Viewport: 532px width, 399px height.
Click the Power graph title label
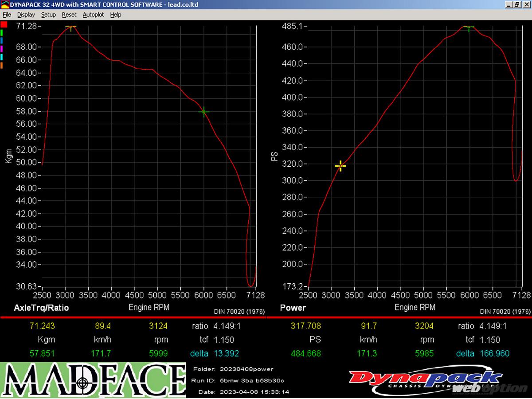point(293,307)
